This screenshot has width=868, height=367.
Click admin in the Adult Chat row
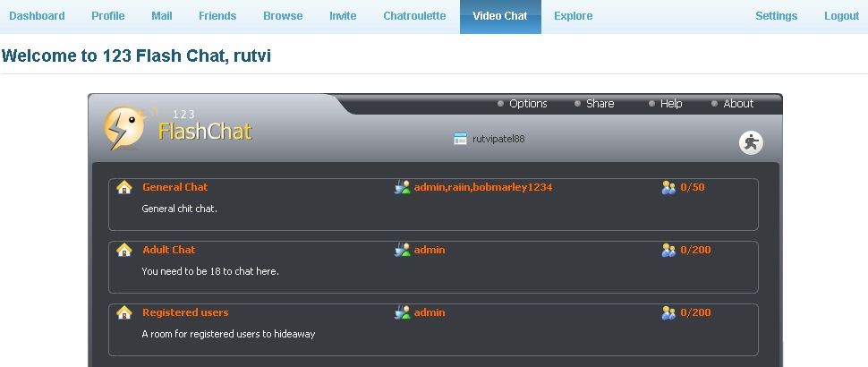(430, 250)
